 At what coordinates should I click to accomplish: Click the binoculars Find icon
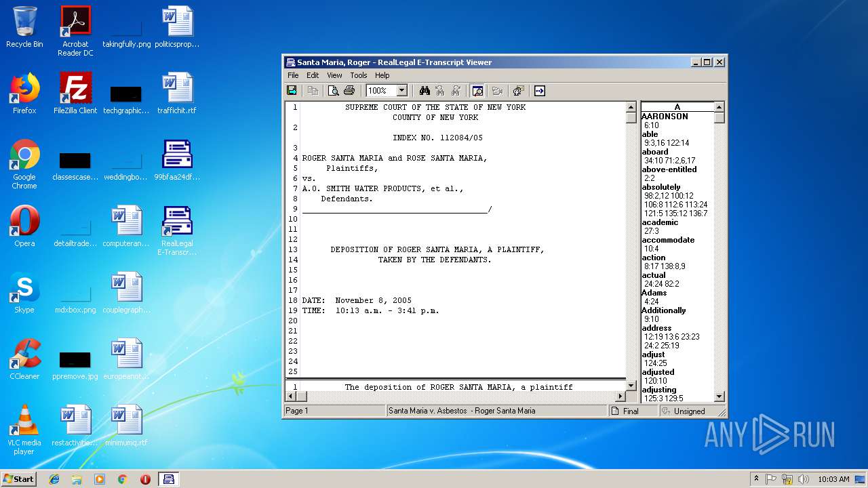point(425,91)
